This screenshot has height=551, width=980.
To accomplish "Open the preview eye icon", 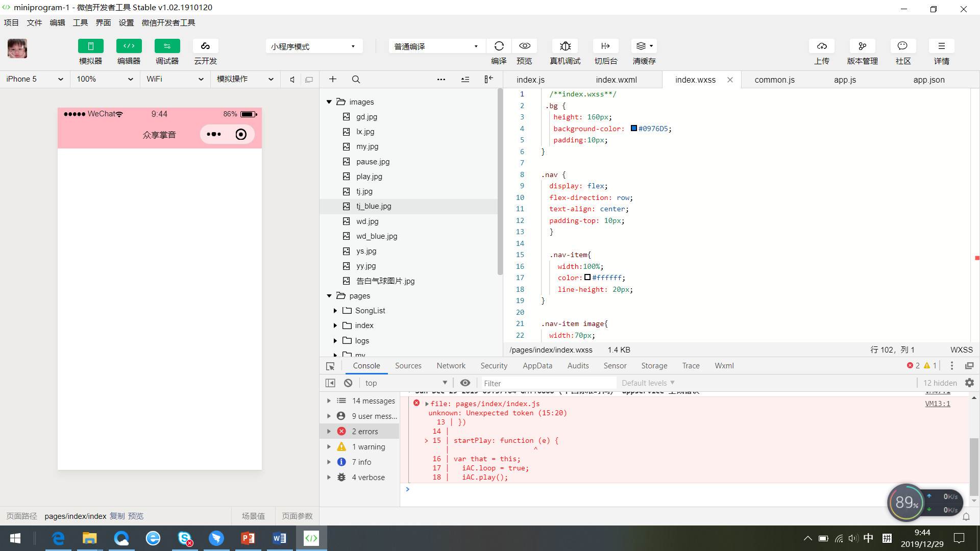I will 524,46.
